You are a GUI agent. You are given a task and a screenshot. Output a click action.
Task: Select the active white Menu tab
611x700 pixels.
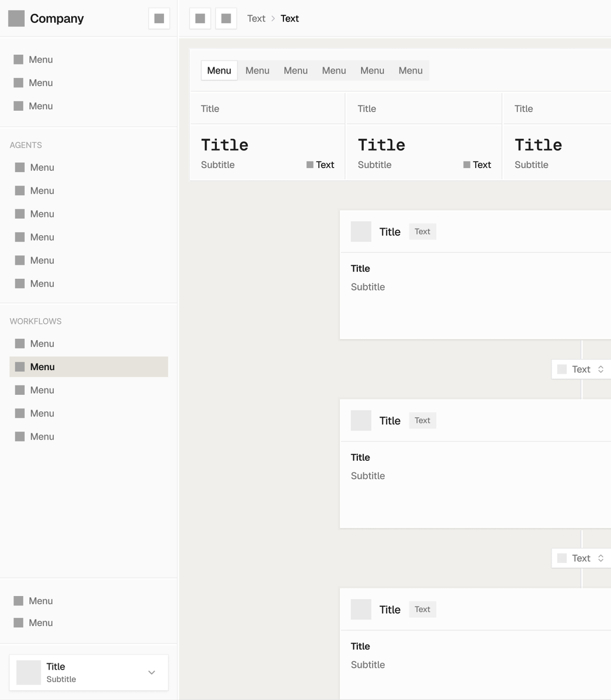click(219, 71)
